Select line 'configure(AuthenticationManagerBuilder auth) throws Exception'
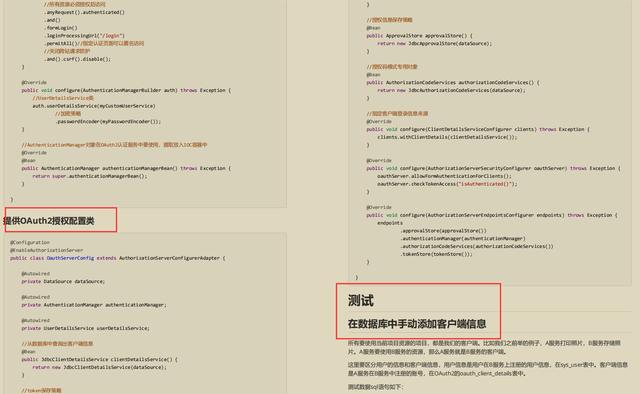Screen dimensions: 640x394 click(126, 90)
